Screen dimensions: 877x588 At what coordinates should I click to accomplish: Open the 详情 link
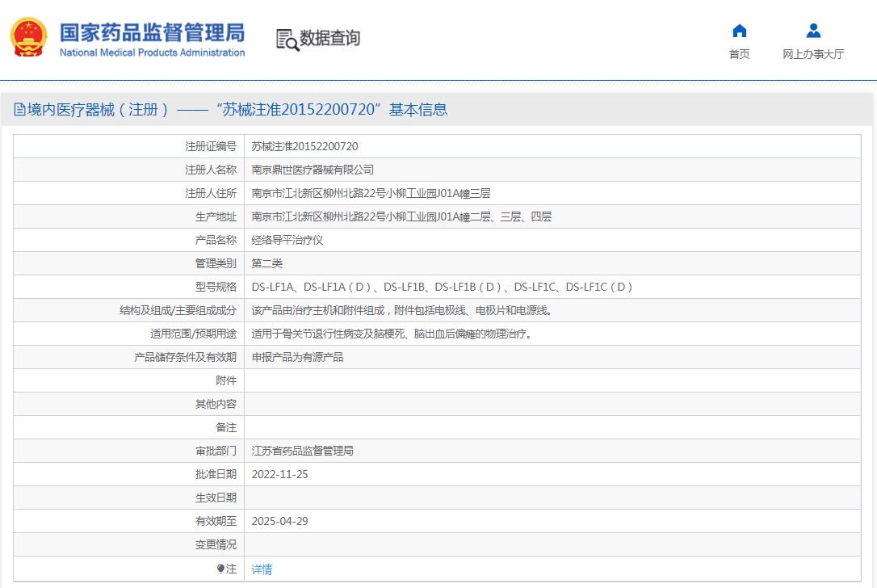pyautogui.click(x=262, y=569)
